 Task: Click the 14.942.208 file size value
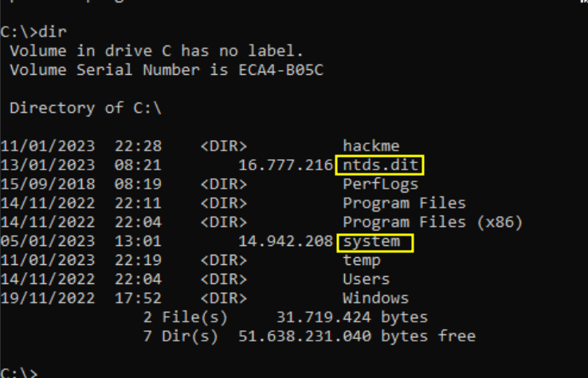285,242
